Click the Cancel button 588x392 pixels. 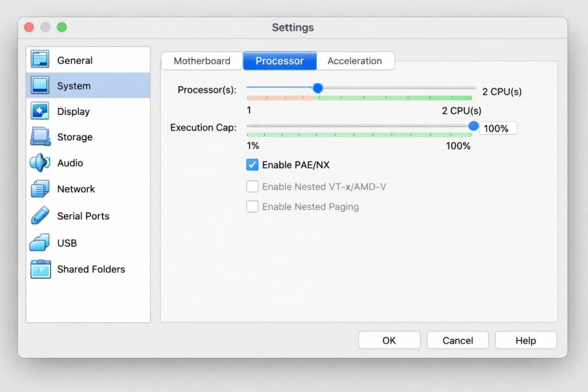pos(458,340)
